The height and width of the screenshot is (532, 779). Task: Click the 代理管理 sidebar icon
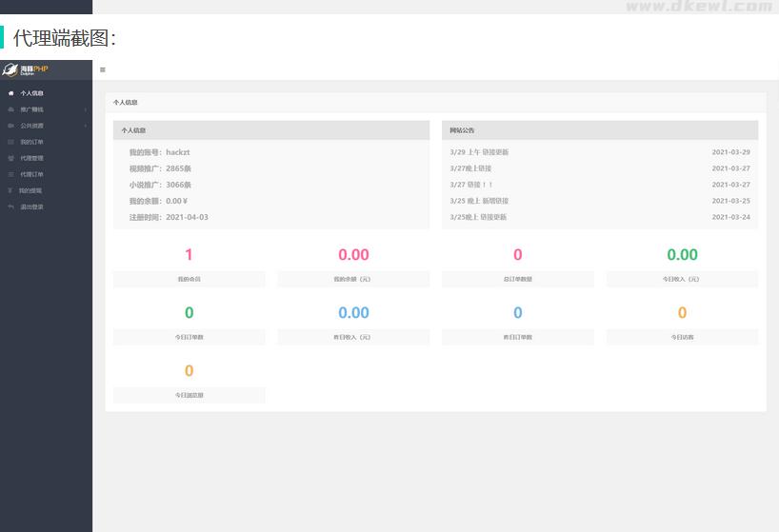[x=10, y=158]
